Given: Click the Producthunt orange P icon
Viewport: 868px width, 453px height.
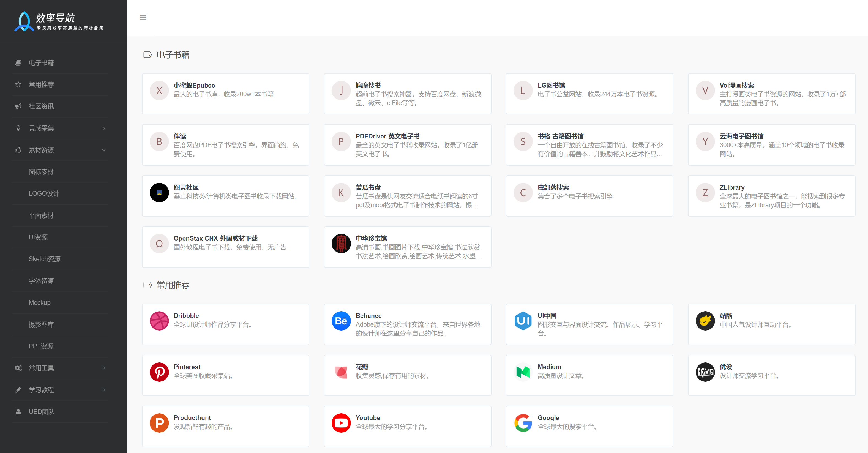Looking at the screenshot, I should pos(159,423).
